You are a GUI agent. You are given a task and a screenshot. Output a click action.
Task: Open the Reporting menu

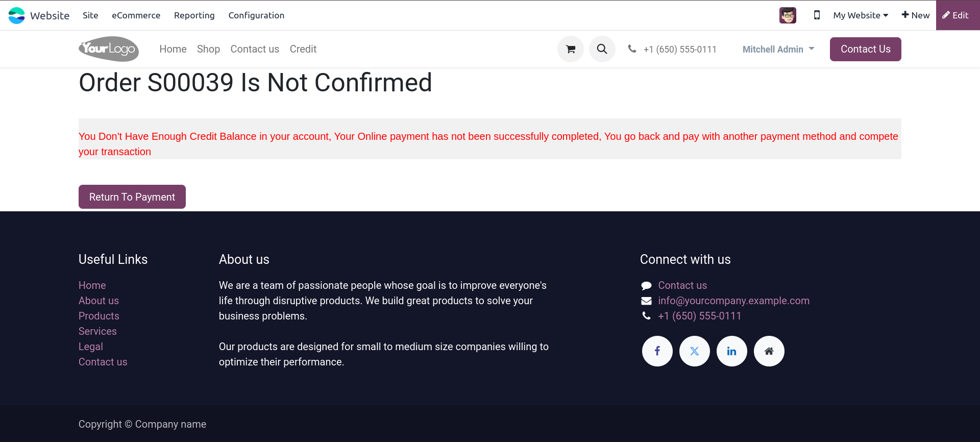(x=194, y=15)
